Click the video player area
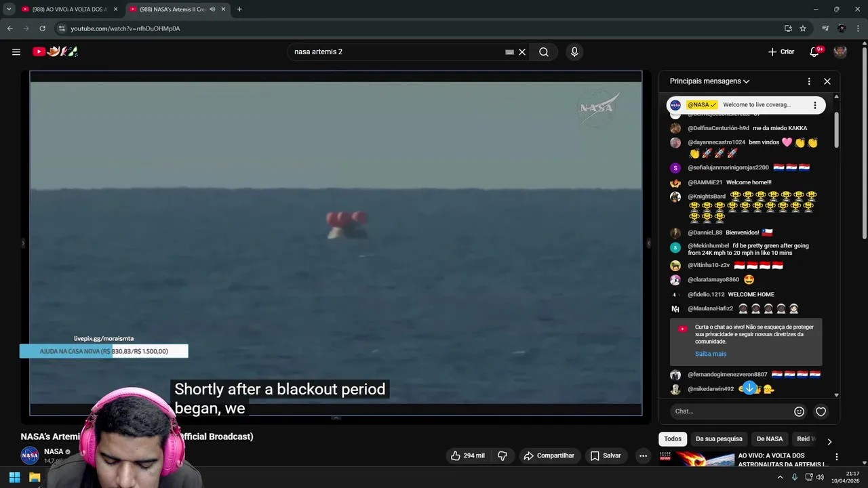Viewport: 868px width, 488px height. point(336,243)
